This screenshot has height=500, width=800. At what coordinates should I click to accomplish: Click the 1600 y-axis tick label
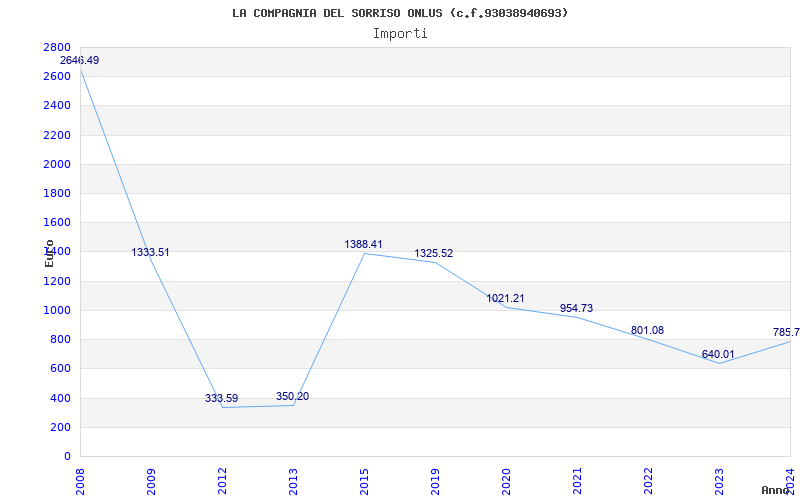tap(57, 222)
